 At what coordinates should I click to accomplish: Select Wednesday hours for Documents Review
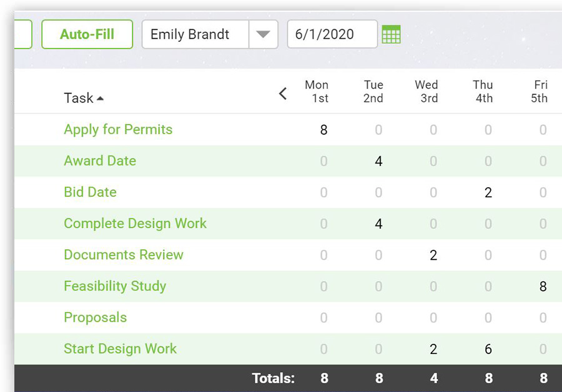[433, 255]
